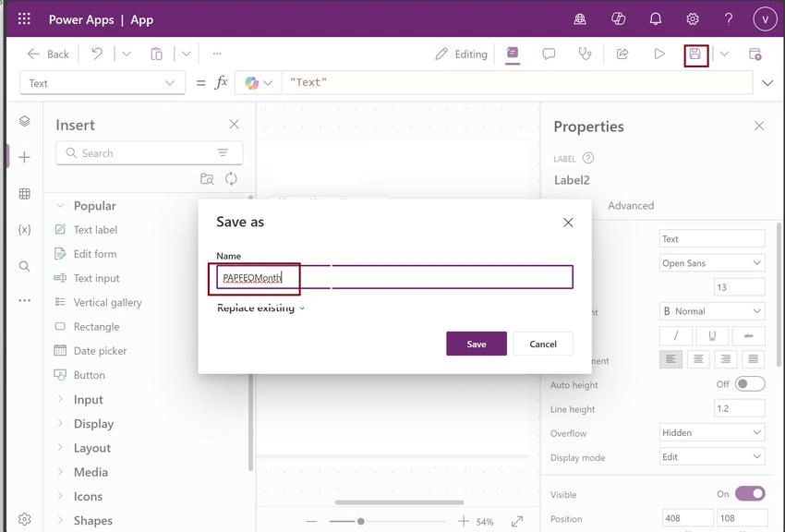The image size is (785, 532).
Task: Open the Search icon in sidebar
Action: click(x=24, y=266)
